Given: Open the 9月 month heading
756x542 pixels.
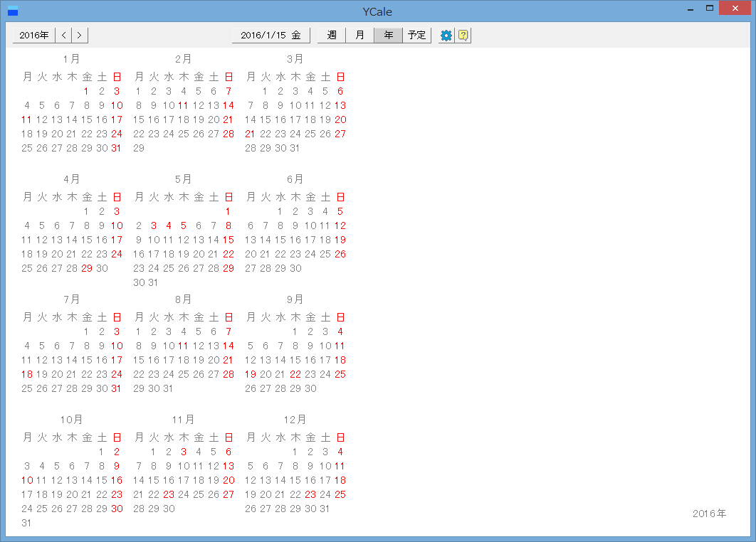Looking at the screenshot, I should coord(295,299).
